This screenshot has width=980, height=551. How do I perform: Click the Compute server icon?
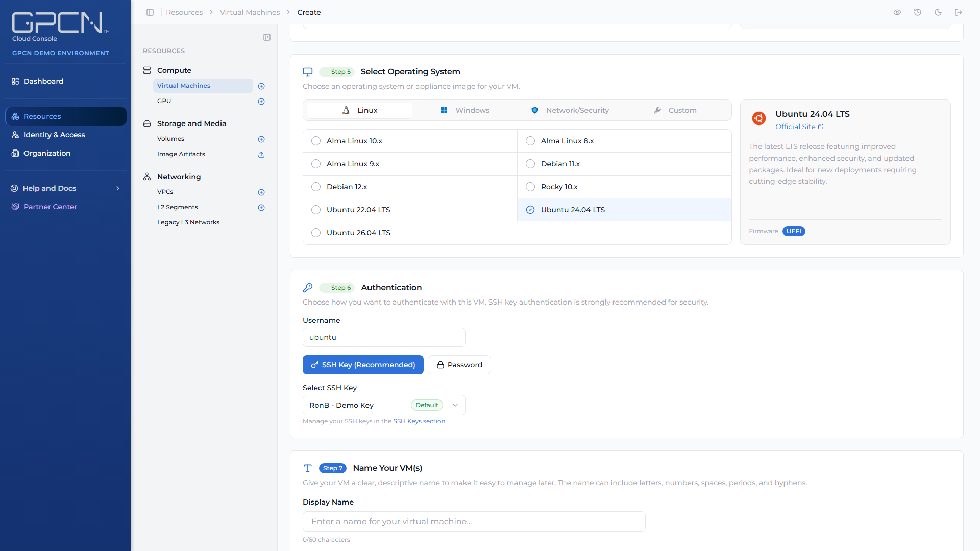147,70
